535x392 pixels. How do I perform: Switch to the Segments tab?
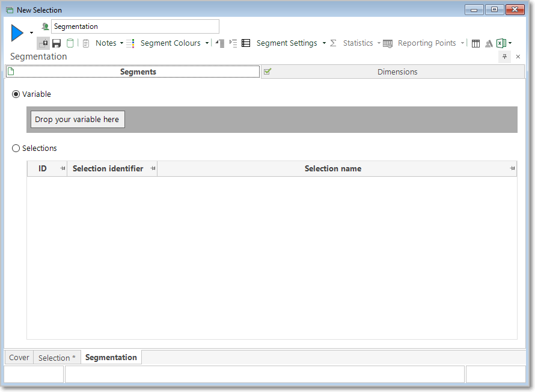click(133, 72)
